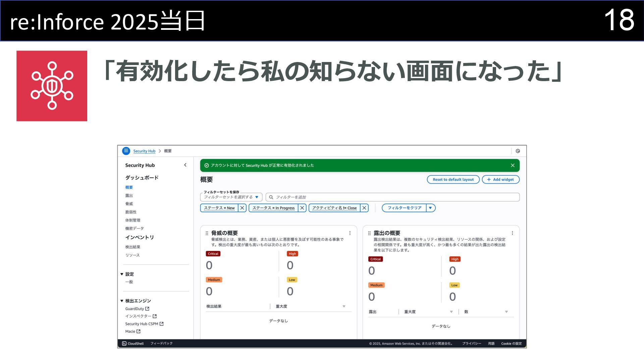644x362 pixels.
Task: Select 概要 in the dashboard sidebar
Action: pyautogui.click(x=129, y=187)
